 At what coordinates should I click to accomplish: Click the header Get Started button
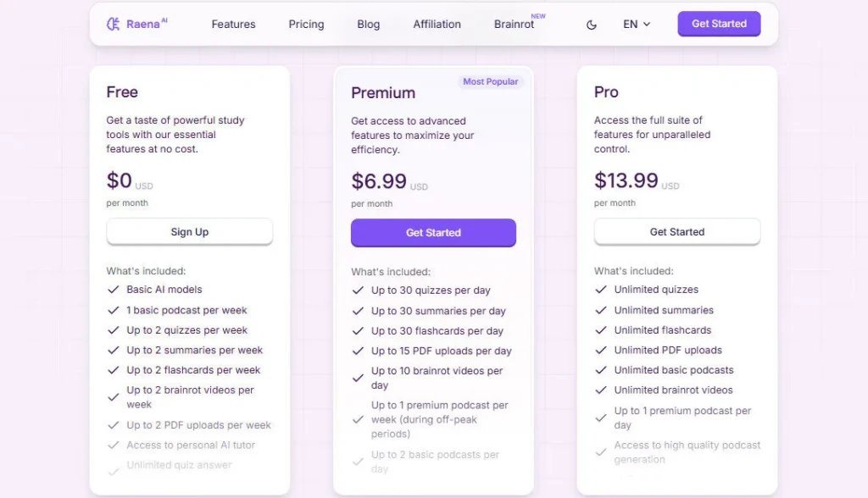[x=719, y=24]
